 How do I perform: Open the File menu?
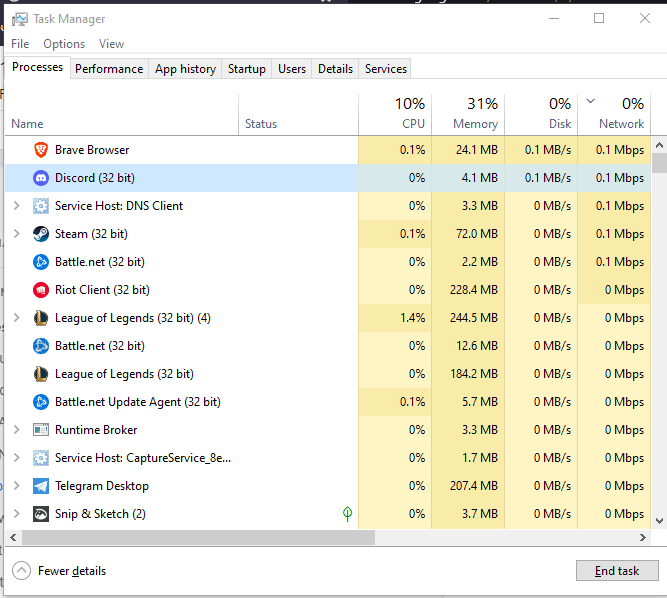click(20, 44)
